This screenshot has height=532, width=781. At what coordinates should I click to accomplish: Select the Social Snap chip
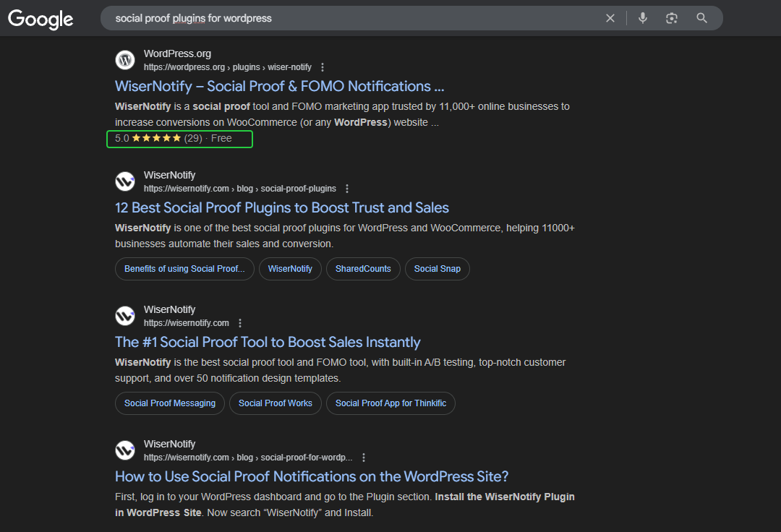(438, 269)
